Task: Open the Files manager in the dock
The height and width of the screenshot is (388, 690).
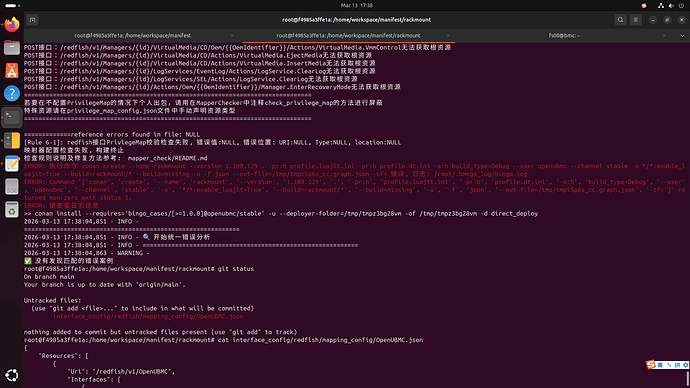Action: [12, 48]
